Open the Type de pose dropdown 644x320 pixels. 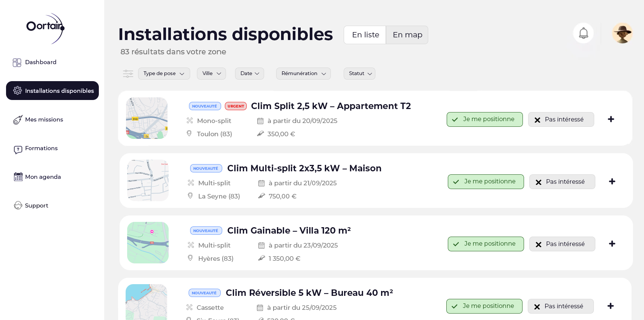coord(164,74)
